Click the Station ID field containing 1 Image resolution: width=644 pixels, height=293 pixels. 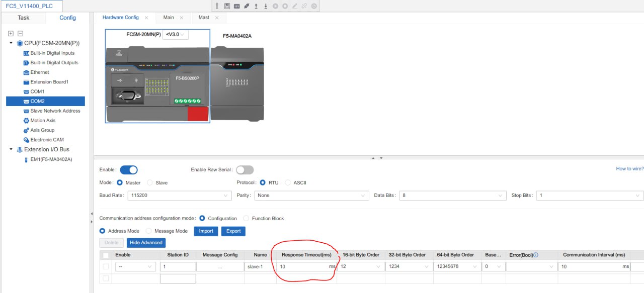click(x=178, y=266)
